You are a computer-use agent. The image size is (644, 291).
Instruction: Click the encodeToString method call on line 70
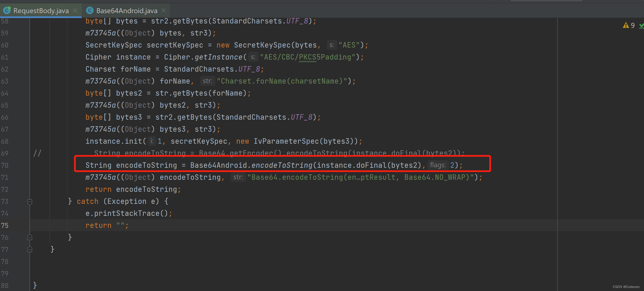pos(282,165)
